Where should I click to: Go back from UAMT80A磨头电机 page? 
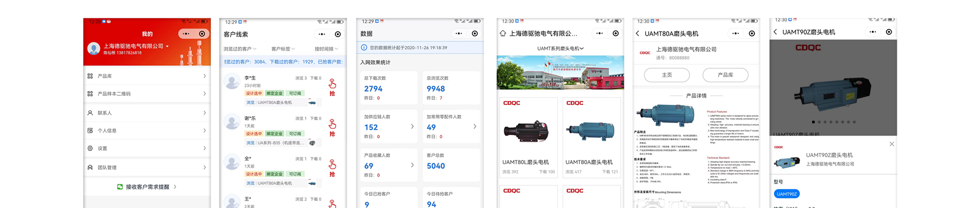tap(638, 34)
